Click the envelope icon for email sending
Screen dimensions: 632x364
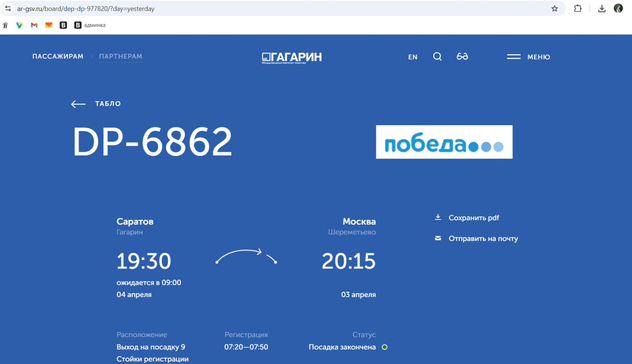[x=438, y=238]
